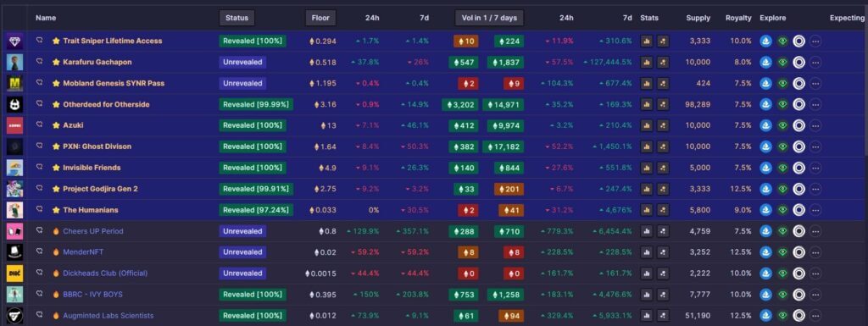Open ellipsis menu for BBRC - IVY BOYS

pyautogui.click(x=815, y=295)
